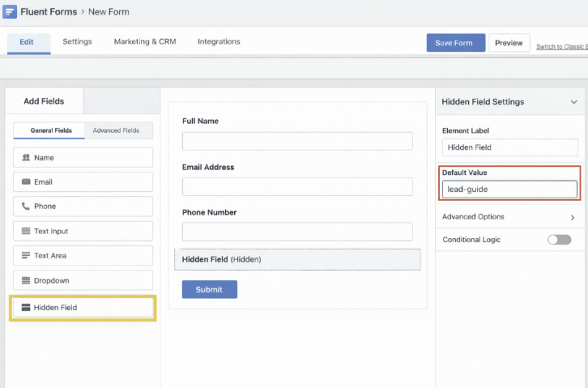Go to the Integrations tab
The image size is (588, 388).
click(x=219, y=42)
